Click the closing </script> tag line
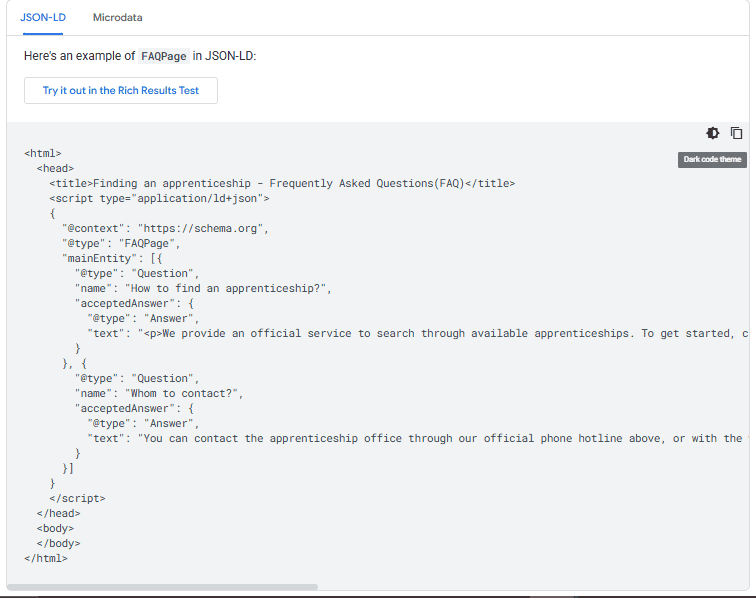The width and height of the screenshot is (756, 598). 77,498
